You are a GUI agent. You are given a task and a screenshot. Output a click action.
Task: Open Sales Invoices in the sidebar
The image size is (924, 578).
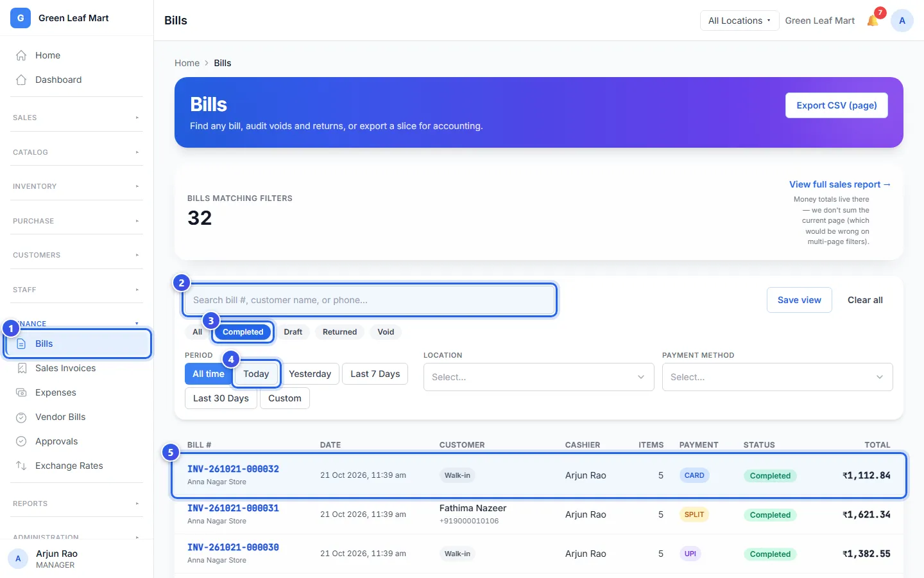point(77,368)
